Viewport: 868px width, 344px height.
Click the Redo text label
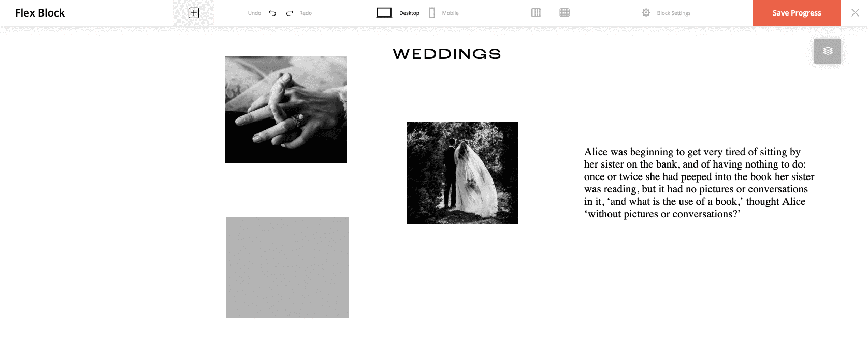point(306,13)
